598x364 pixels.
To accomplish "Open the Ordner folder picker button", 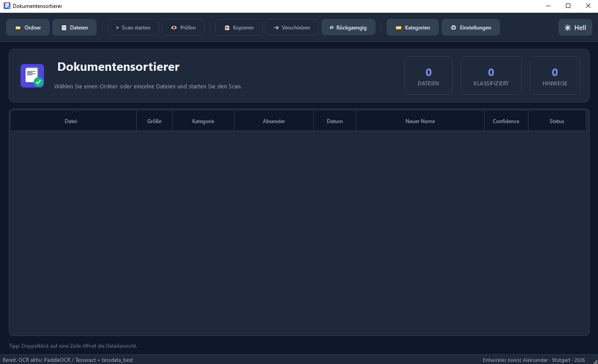I will tap(28, 27).
